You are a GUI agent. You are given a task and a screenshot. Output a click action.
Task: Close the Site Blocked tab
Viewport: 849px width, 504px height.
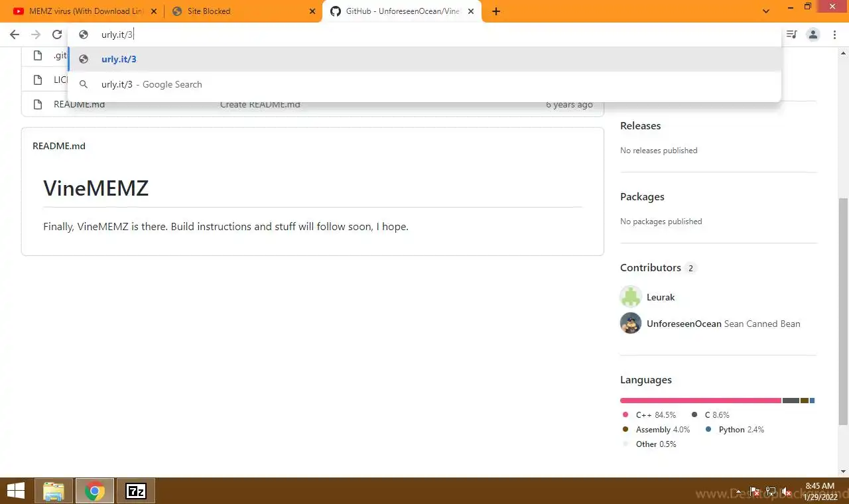(312, 11)
